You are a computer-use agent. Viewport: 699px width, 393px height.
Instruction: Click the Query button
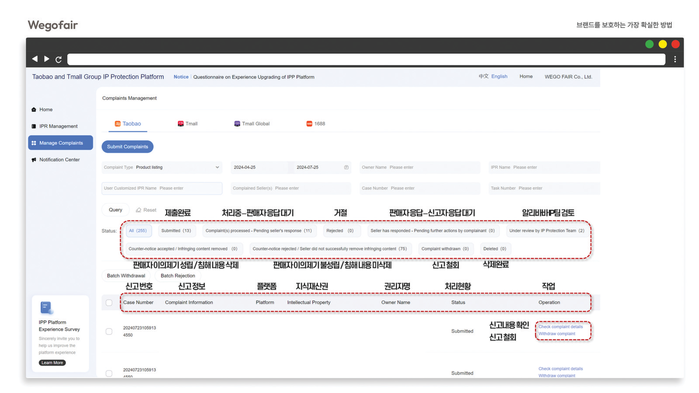coord(115,210)
